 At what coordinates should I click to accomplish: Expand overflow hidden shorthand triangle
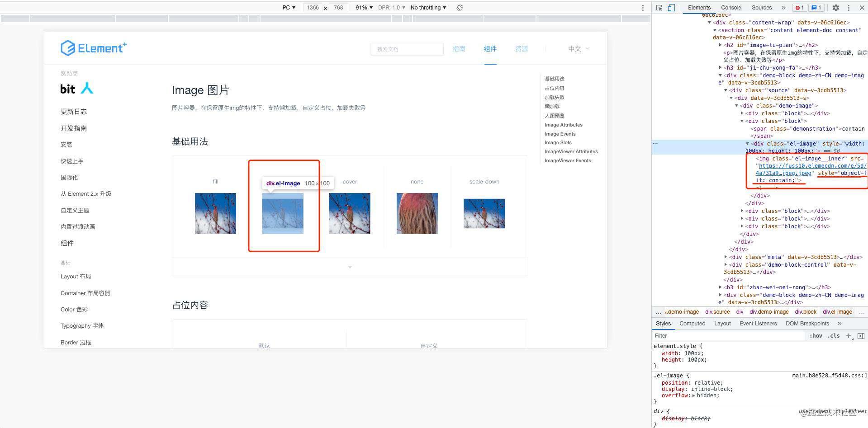[694, 395]
